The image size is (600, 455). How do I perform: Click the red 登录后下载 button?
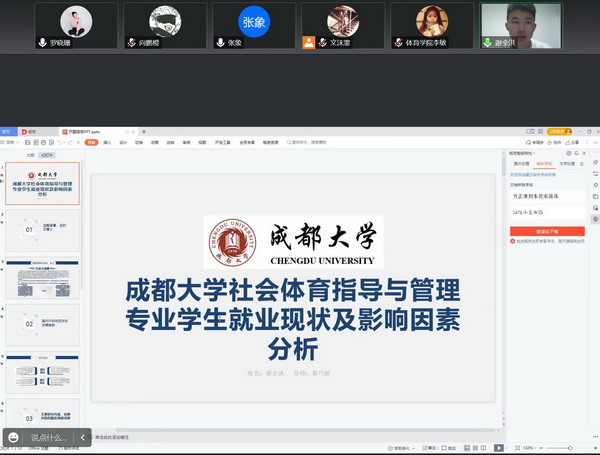coord(547,231)
